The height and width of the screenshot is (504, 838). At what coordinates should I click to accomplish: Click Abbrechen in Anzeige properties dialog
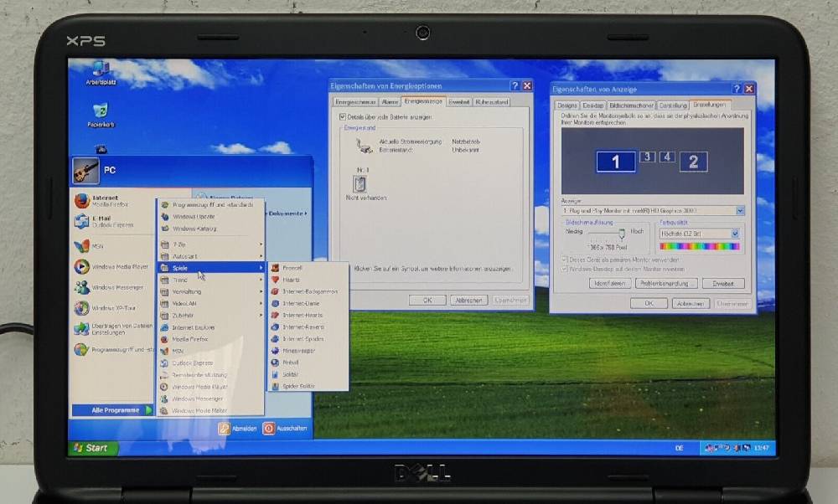(690, 303)
